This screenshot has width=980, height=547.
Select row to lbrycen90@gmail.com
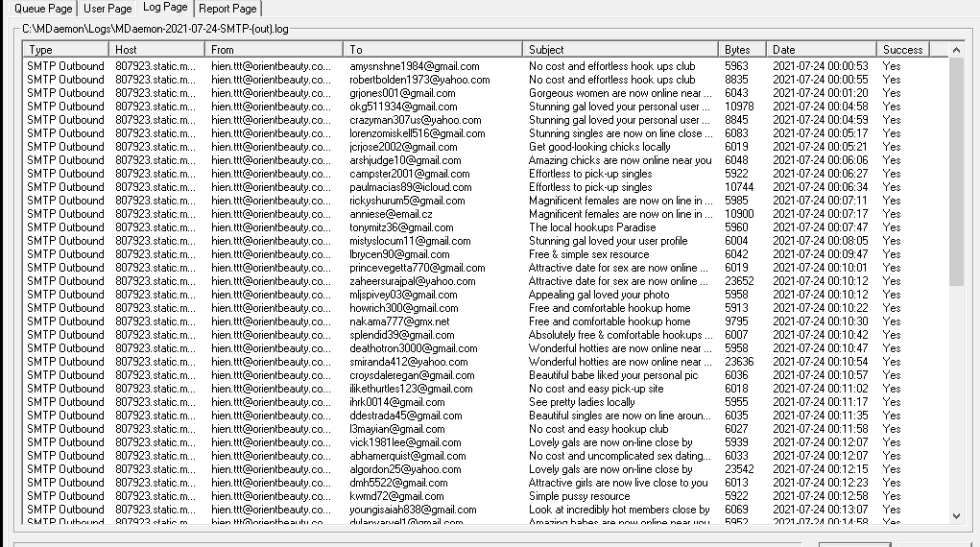coord(486,254)
